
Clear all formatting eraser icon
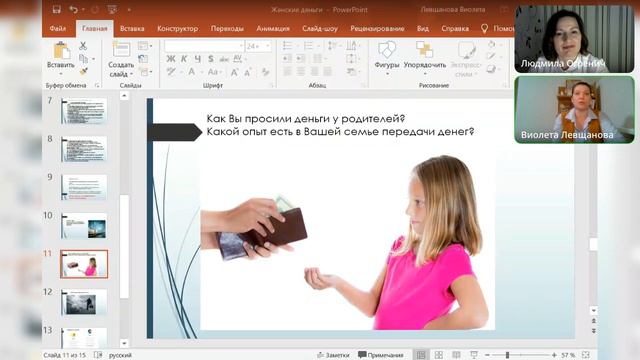tap(266, 72)
